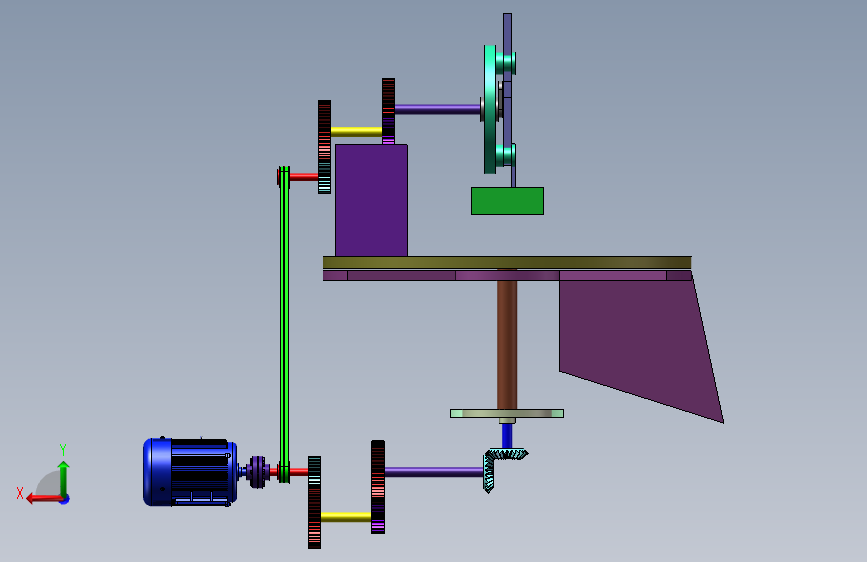Select the upper-left spur gear

point(324,147)
